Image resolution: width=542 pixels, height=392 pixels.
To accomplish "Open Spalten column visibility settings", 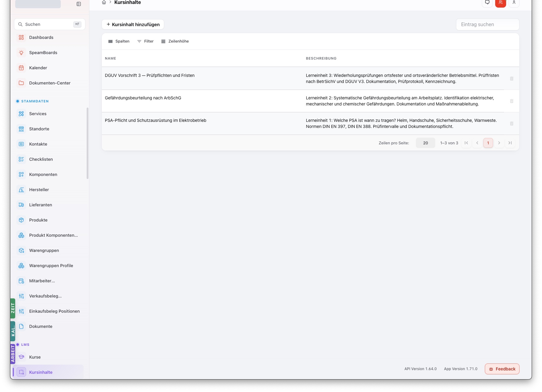I will (x=119, y=41).
